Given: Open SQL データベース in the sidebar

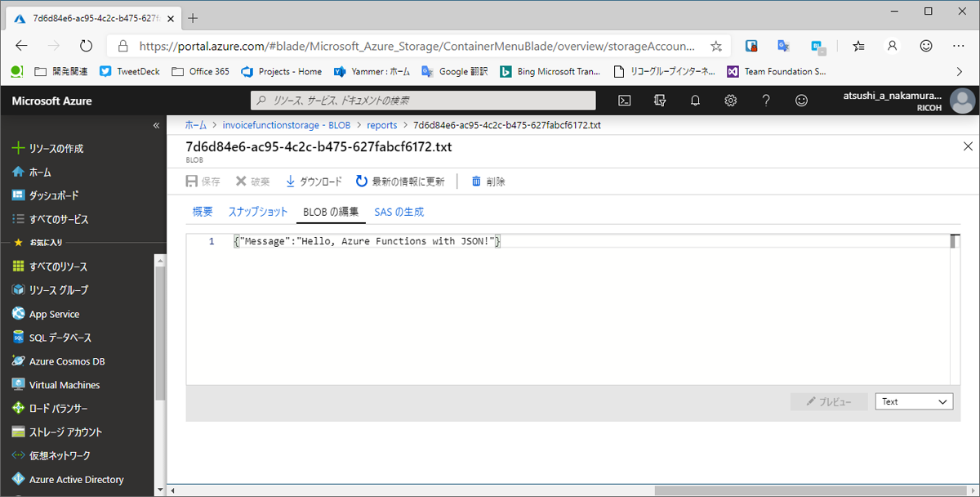Looking at the screenshot, I should [x=51, y=338].
